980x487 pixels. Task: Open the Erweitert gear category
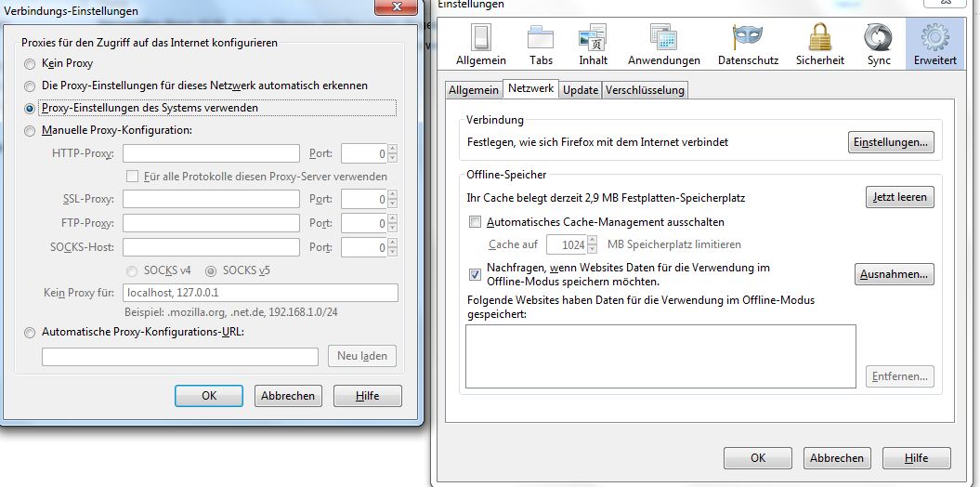tap(935, 44)
